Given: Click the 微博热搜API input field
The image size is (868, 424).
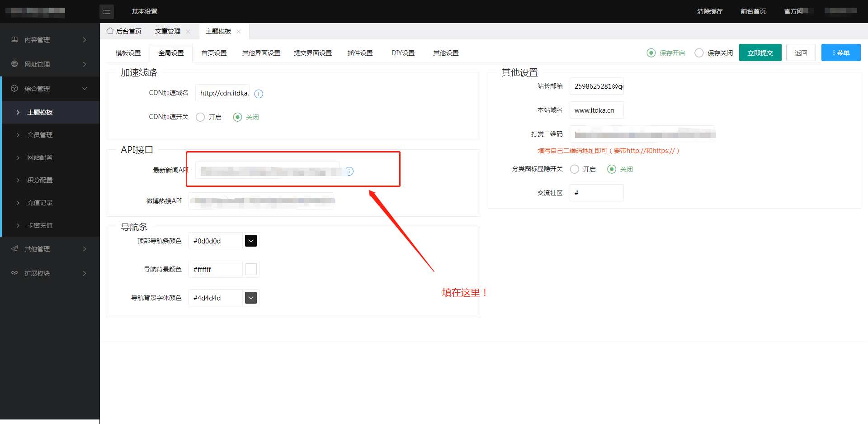Looking at the screenshot, I should pos(261,201).
